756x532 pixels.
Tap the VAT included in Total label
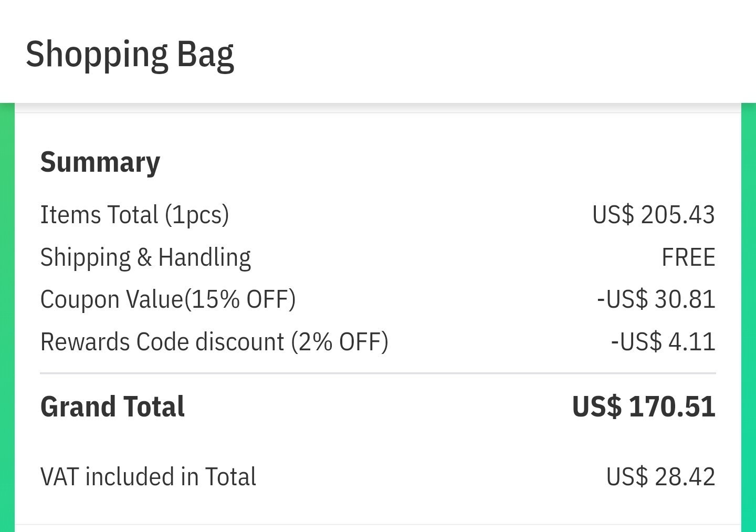pos(148,477)
